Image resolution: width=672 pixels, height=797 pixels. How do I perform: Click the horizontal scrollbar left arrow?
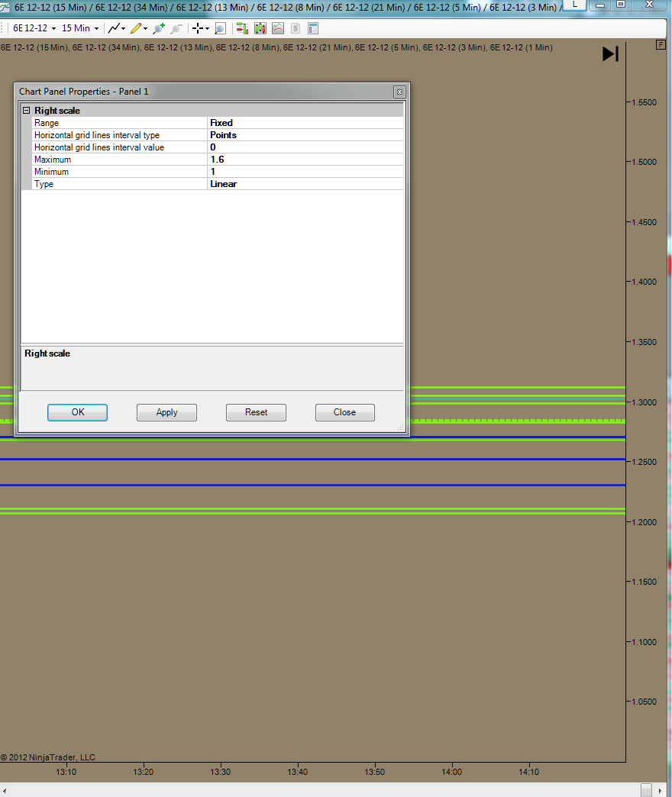pyautogui.click(x=5, y=791)
